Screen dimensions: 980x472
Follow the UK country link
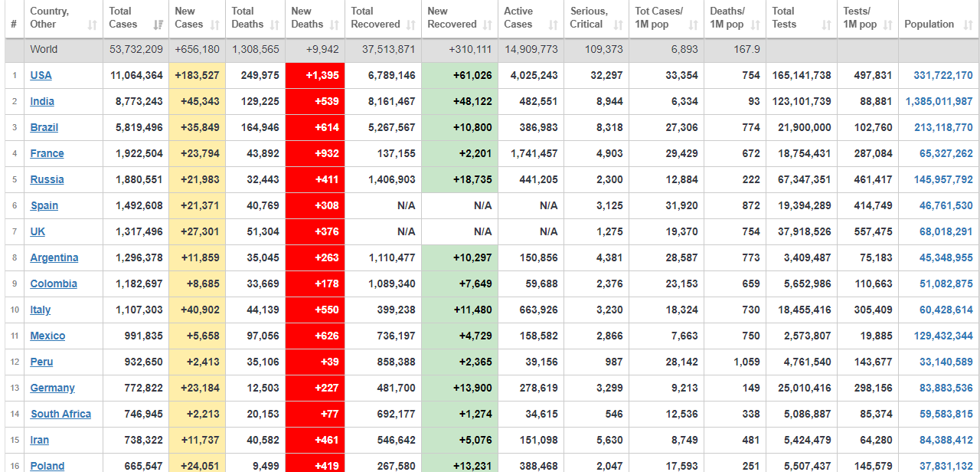[x=38, y=231]
